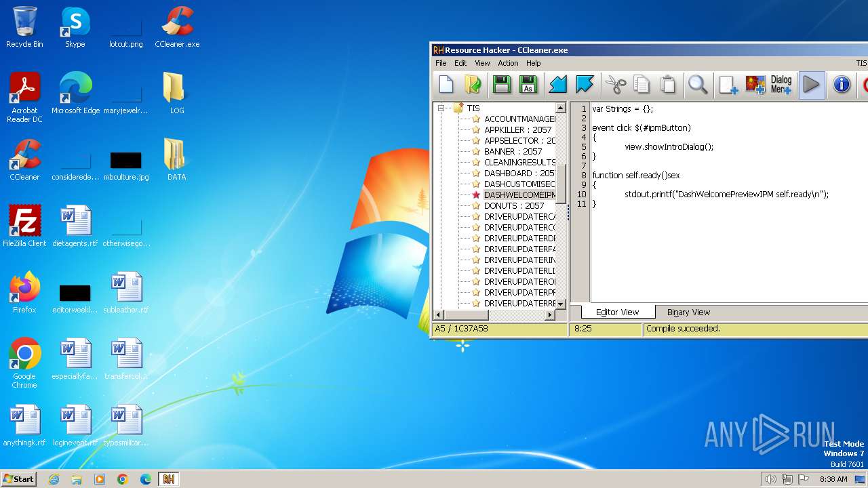Click the scissors Cut icon
This screenshot has height=488, width=868.
[x=615, y=85]
